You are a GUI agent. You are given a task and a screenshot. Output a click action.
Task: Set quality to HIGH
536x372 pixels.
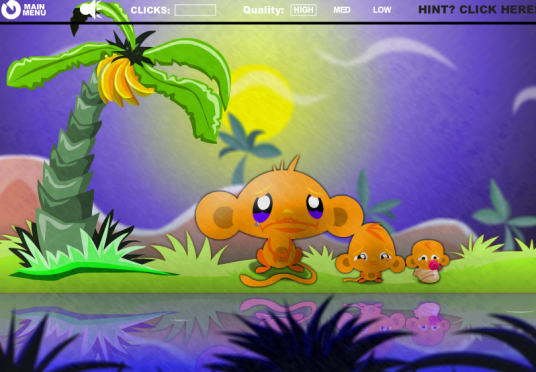click(x=304, y=10)
